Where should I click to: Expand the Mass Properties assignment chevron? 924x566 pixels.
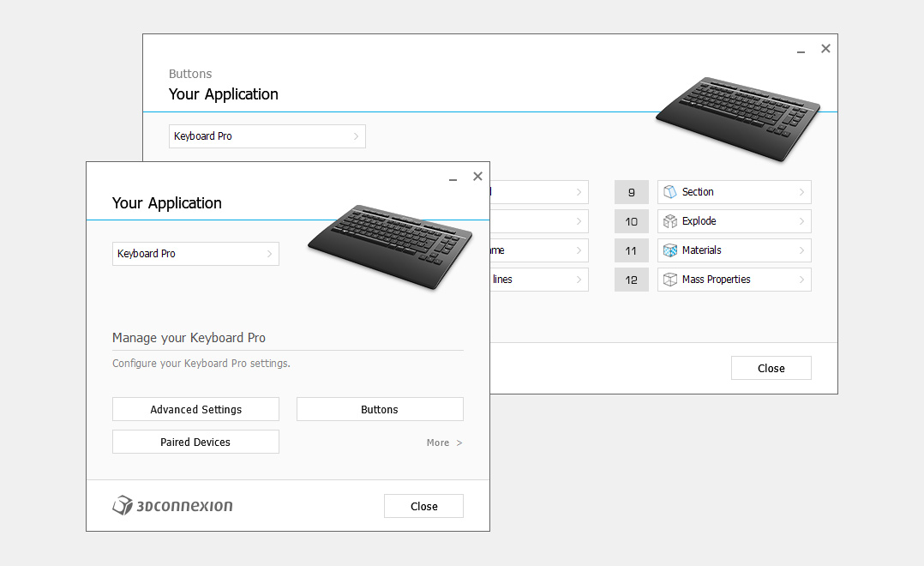(x=802, y=279)
